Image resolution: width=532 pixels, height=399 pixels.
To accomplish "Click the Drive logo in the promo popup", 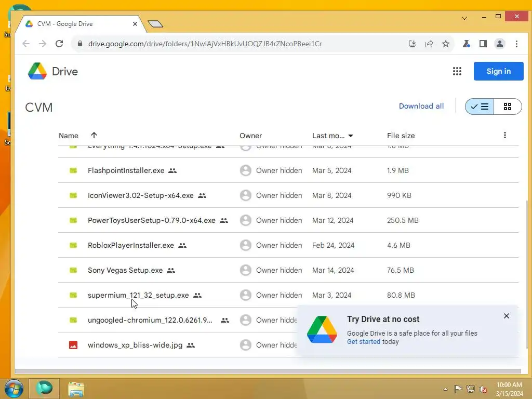I will [x=322, y=329].
